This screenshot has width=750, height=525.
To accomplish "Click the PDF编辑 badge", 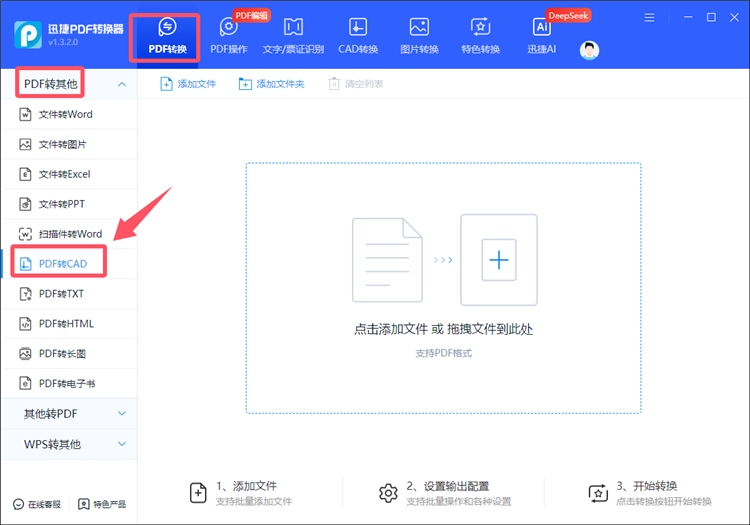I will [252, 15].
